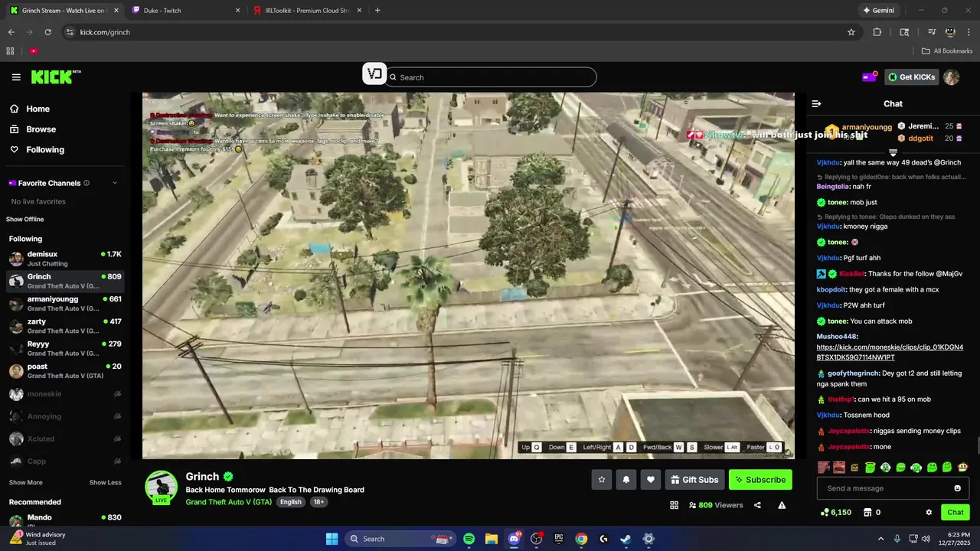Click the Kick search box

click(x=491, y=77)
